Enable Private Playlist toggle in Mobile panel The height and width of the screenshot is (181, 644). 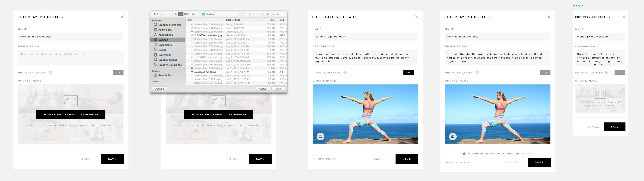[618, 73]
